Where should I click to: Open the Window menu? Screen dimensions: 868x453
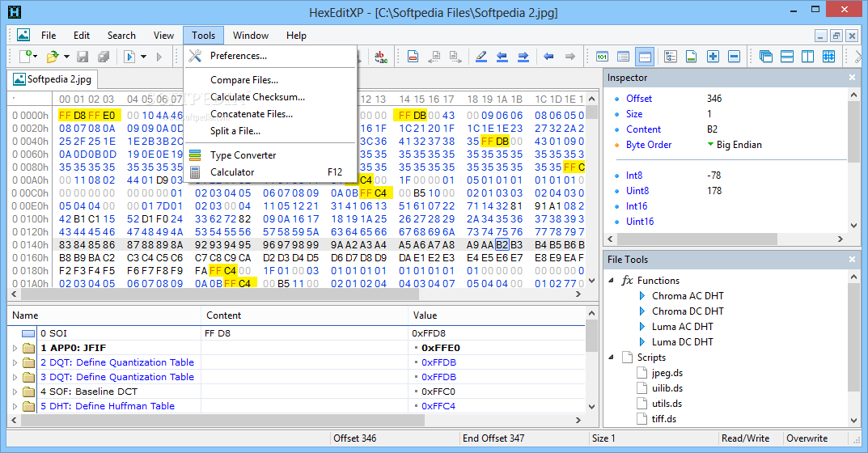coord(250,36)
